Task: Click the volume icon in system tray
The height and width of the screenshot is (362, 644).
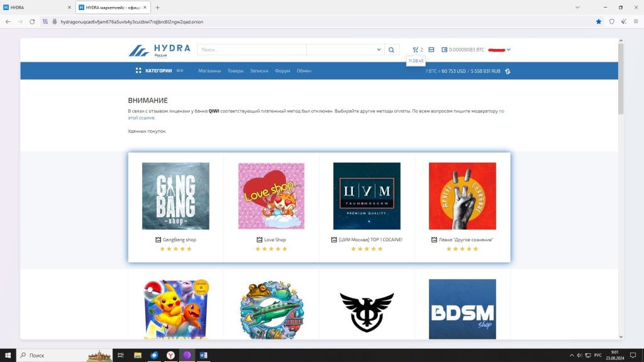Action: 579,356
